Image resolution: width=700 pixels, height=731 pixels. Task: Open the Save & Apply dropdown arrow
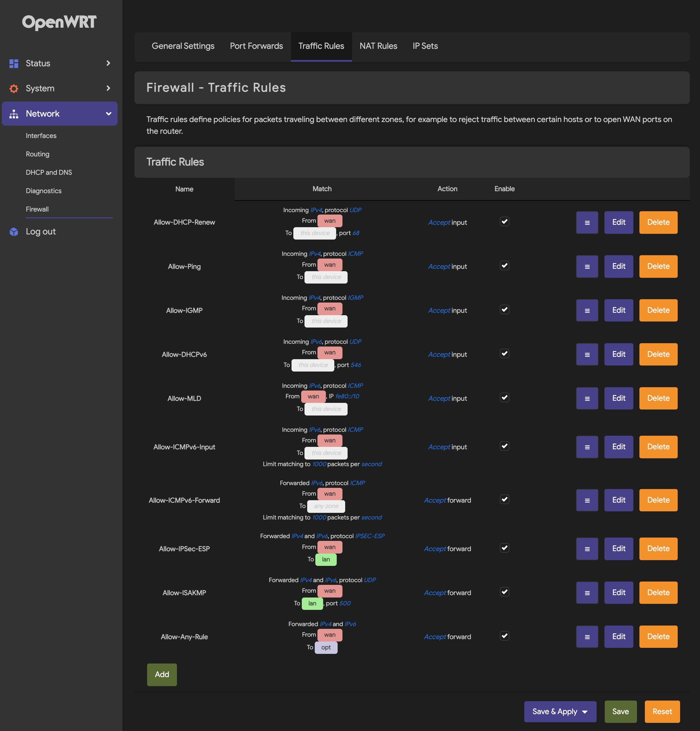[585, 712]
